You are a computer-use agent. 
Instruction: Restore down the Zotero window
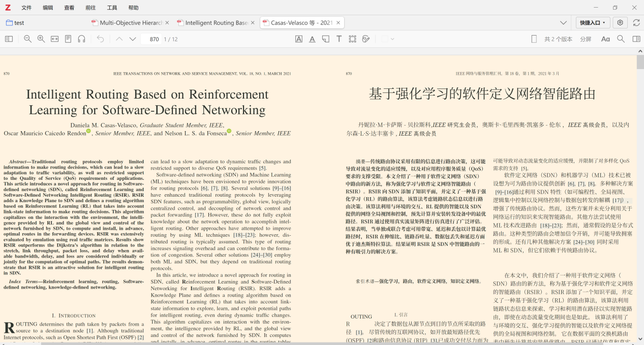click(615, 8)
